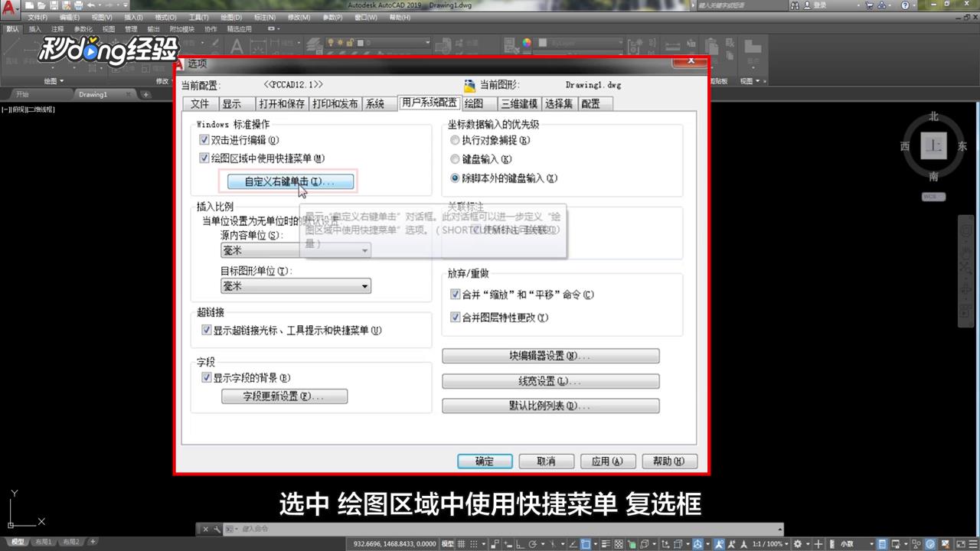
Task: Toggle polar tracking icon in status bar
Action: [532, 543]
